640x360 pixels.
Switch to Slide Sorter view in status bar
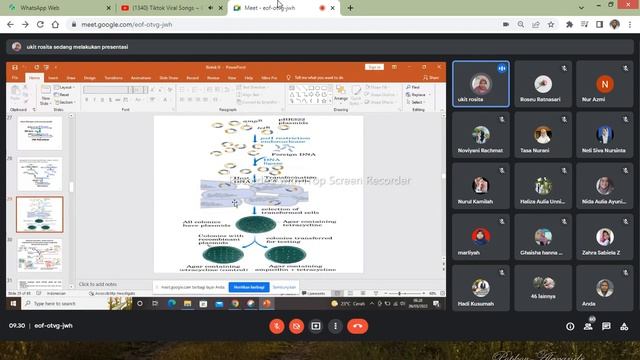coord(350,293)
